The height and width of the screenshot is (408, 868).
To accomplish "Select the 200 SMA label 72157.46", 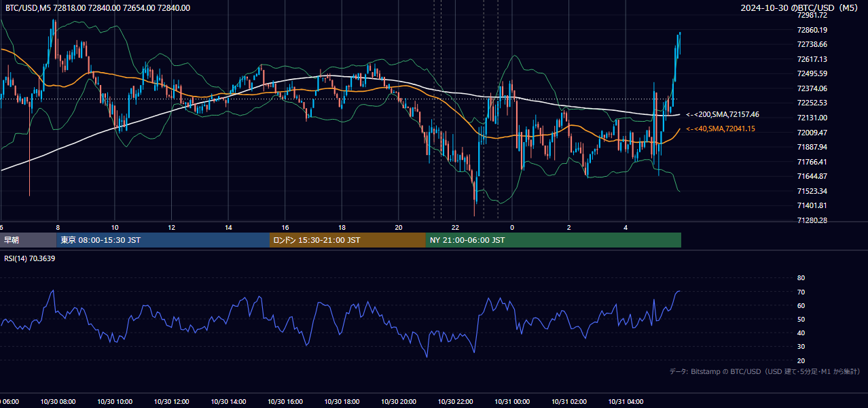I will tap(723, 114).
